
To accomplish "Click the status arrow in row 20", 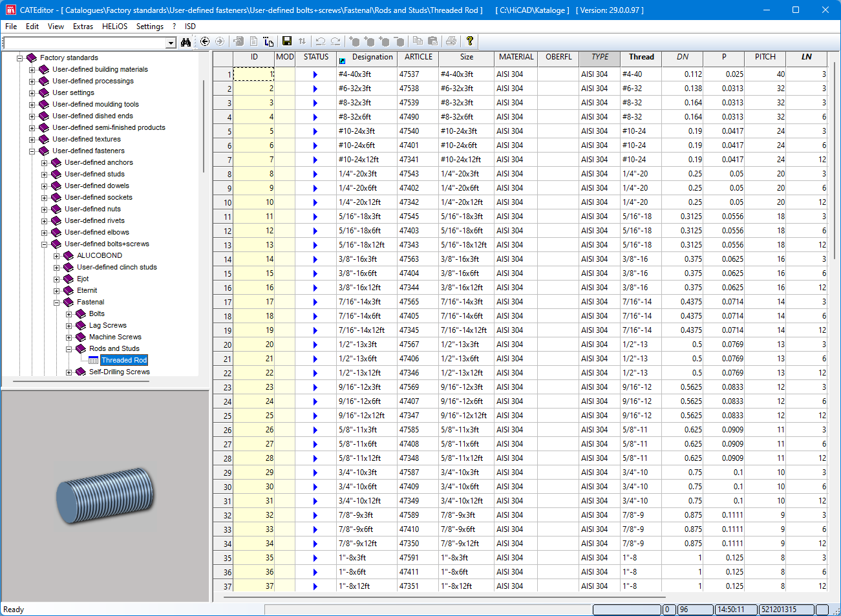I will click(315, 345).
